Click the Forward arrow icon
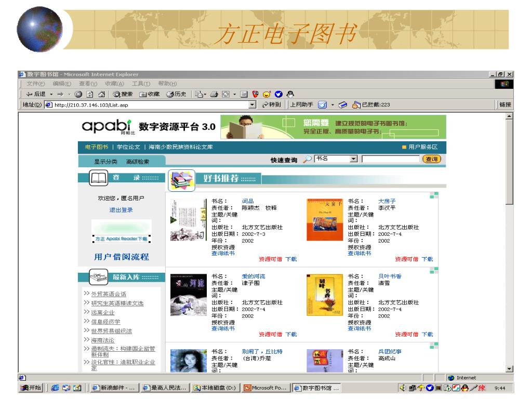Image resolution: width=532 pixels, height=399 pixels. coord(60,94)
